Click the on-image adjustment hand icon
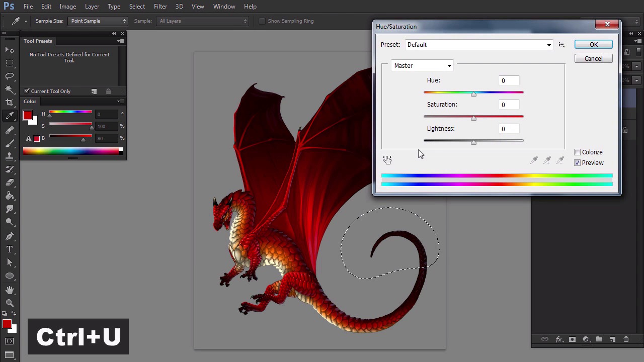Image resolution: width=644 pixels, height=362 pixels. click(387, 159)
